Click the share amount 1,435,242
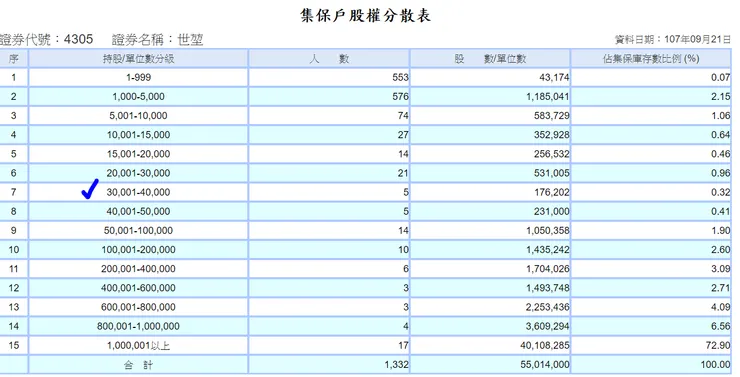The height and width of the screenshot is (377, 740). pyautogui.click(x=548, y=250)
